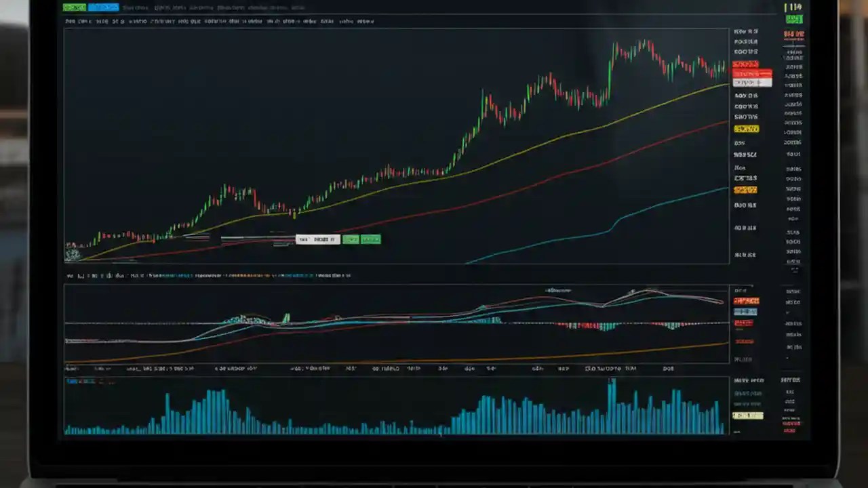The width and height of the screenshot is (868, 488).
Task: Open the blue timeframe selector next to it
Action: coord(102,7)
